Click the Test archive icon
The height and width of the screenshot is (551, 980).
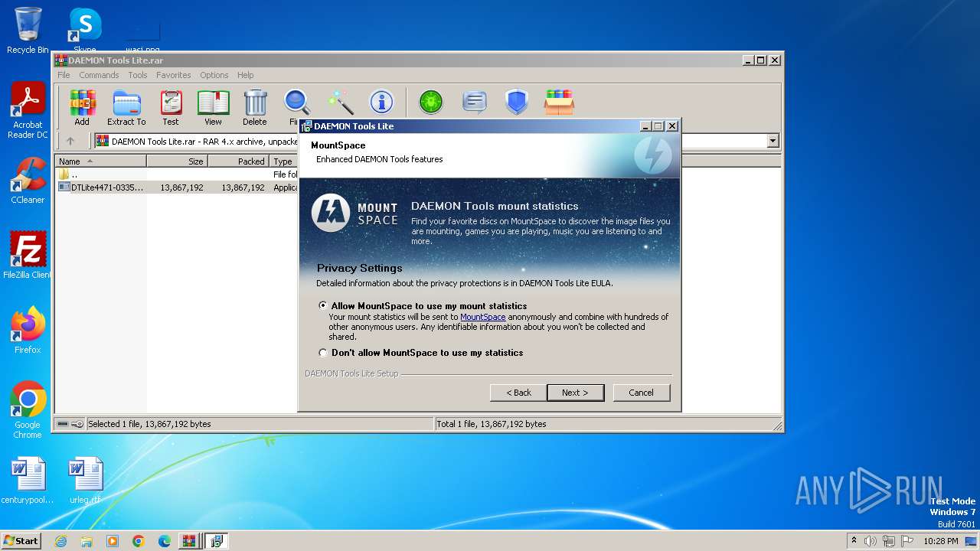click(171, 107)
